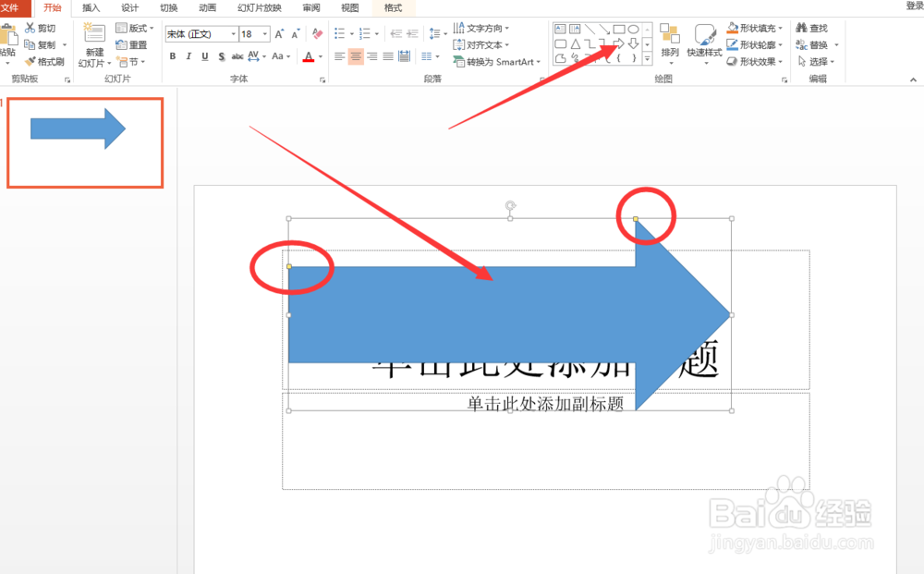
Task: Open Shape Effects (形状效果) dropdown
Action: click(755, 61)
